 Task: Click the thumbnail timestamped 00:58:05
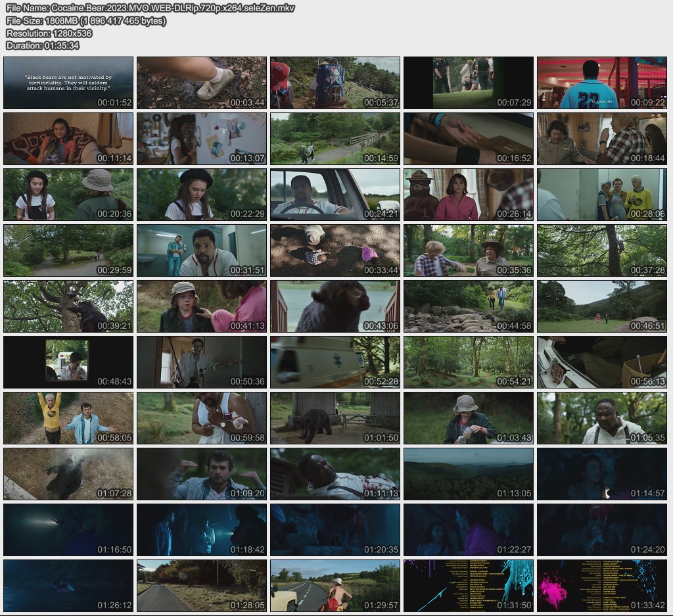68,418
